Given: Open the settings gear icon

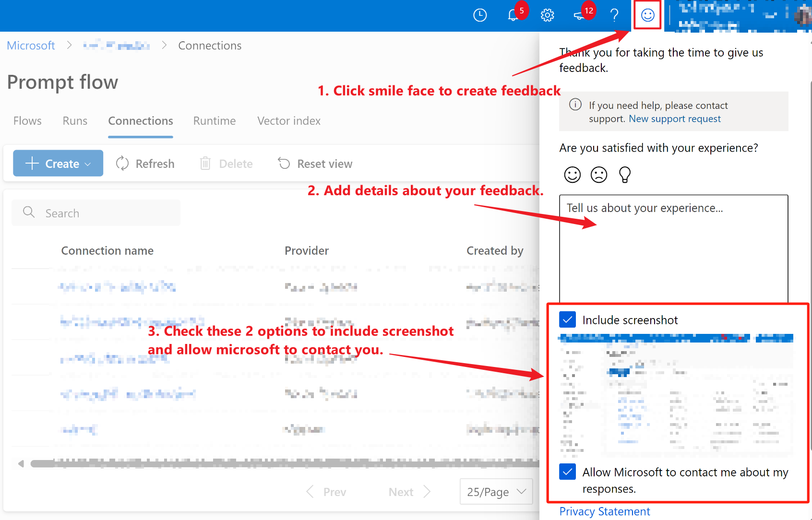Looking at the screenshot, I should (x=547, y=15).
